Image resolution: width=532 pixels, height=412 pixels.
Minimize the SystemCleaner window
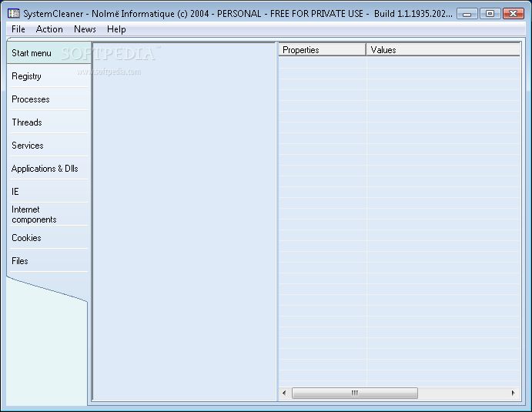click(467, 14)
